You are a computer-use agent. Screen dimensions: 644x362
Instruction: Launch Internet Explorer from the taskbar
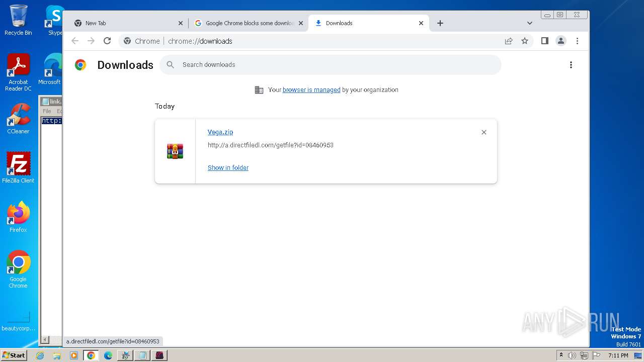40,355
